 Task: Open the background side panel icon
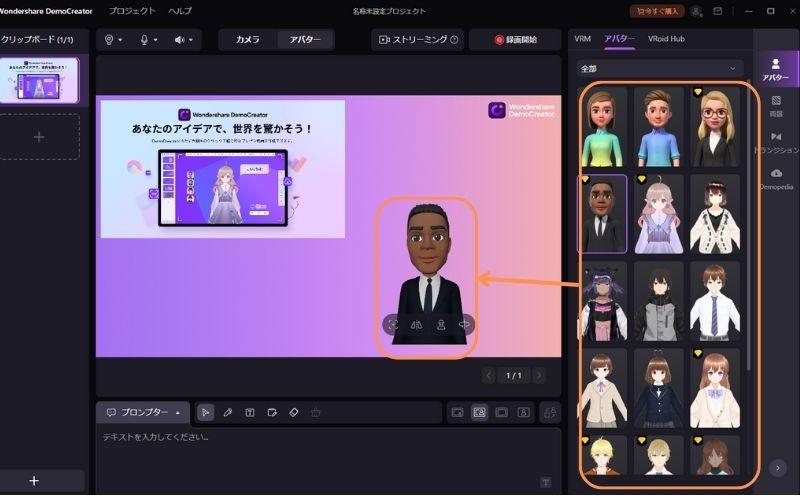[776, 106]
